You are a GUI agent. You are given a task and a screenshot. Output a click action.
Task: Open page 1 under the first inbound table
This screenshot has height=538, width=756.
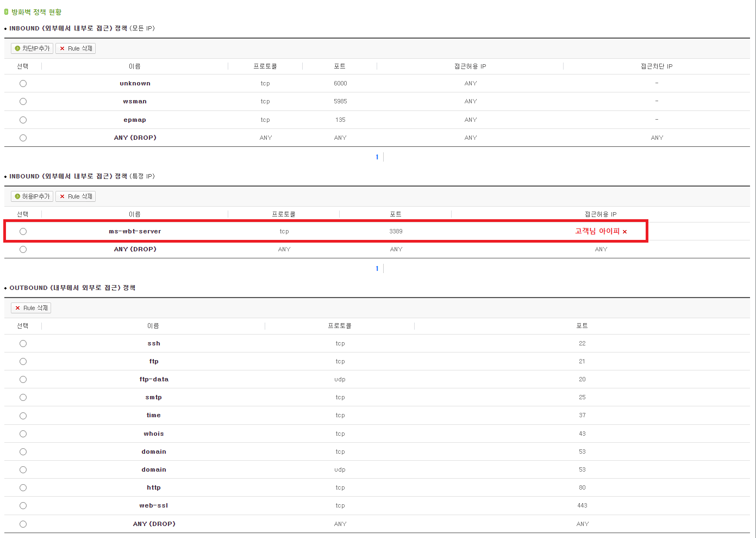coord(377,157)
